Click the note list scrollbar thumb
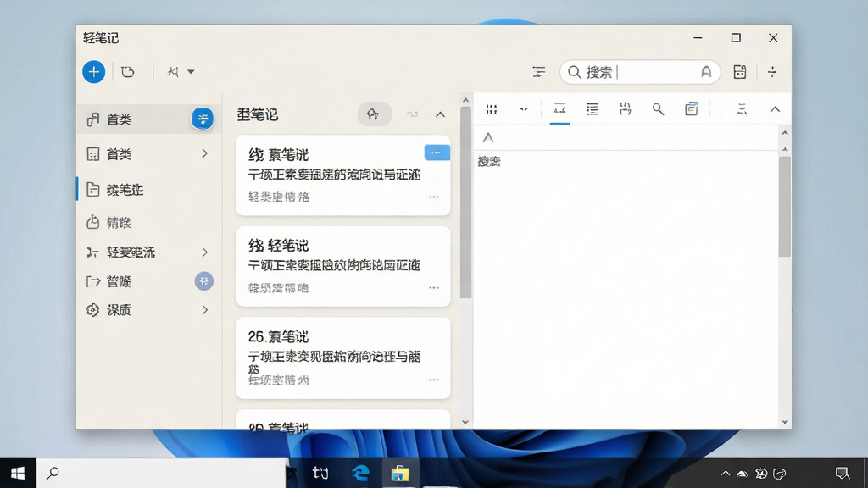This screenshot has width=868, height=488. 465,202
